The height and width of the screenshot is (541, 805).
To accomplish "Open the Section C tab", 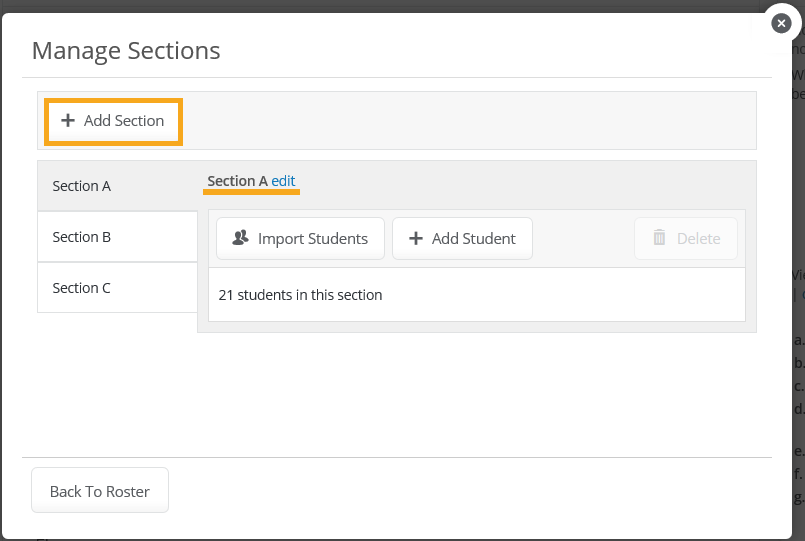I will pyautogui.click(x=118, y=287).
